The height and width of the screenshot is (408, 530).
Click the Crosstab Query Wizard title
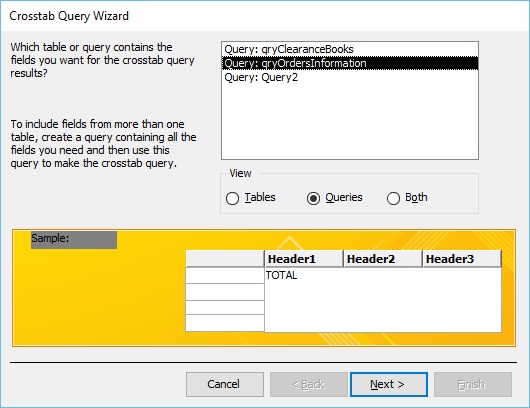coord(69,16)
